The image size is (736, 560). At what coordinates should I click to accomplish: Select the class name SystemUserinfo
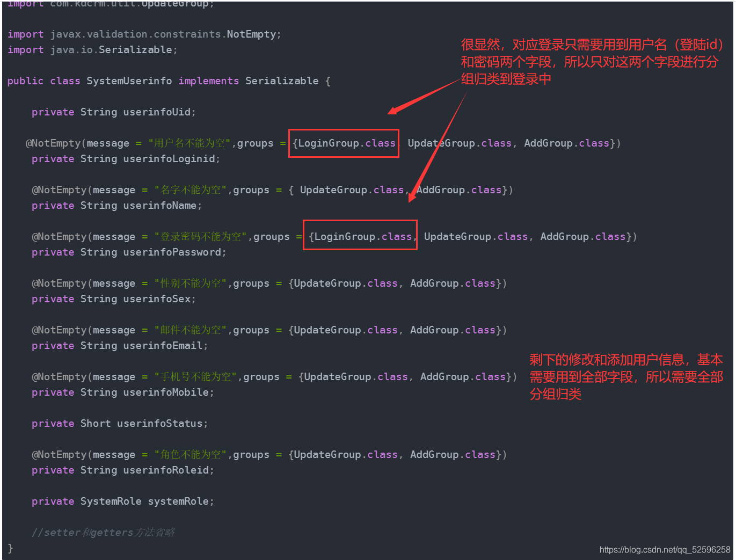click(x=129, y=81)
